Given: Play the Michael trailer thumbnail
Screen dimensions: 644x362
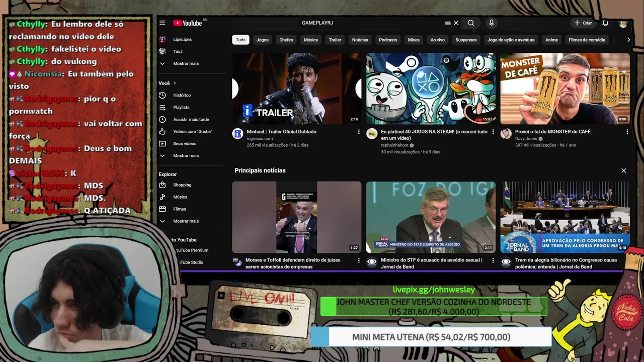Looking at the screenshot, I should click(296, 88).
